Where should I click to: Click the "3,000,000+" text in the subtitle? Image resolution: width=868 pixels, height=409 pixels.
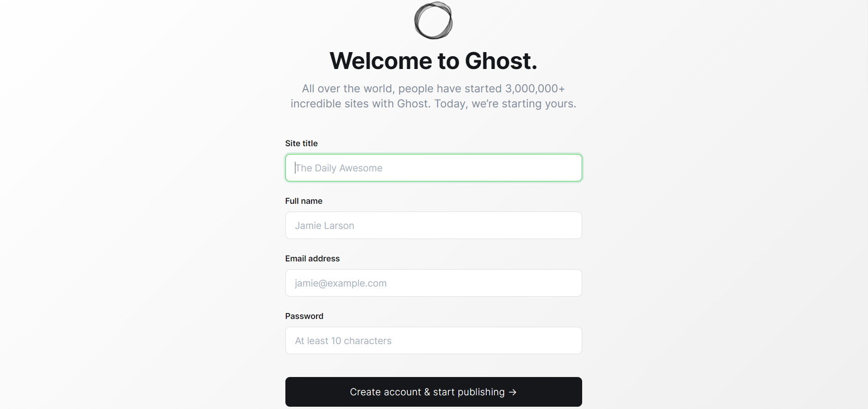(535, 89)
